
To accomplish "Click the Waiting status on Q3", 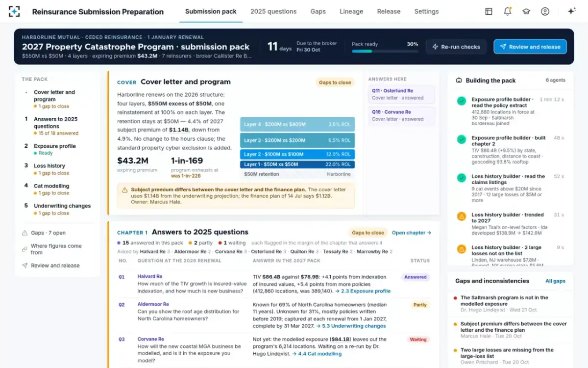I will [418, 340].
